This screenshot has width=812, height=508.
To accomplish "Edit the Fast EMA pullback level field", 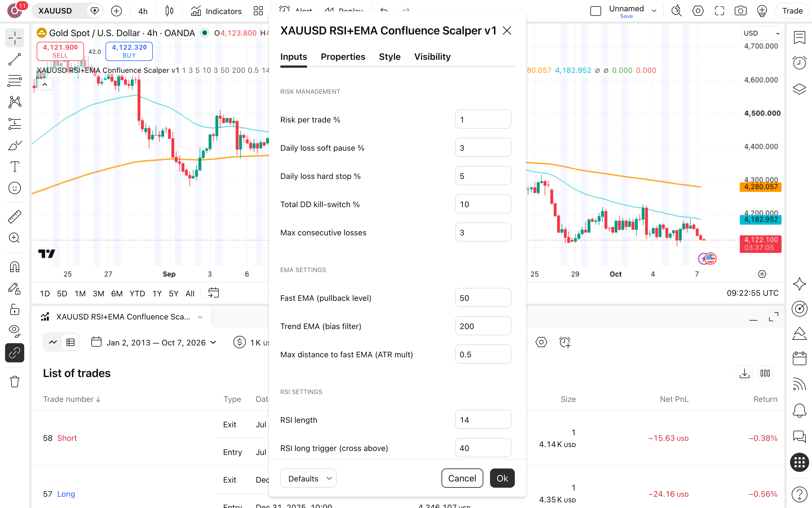I will [x=483, y=298].
